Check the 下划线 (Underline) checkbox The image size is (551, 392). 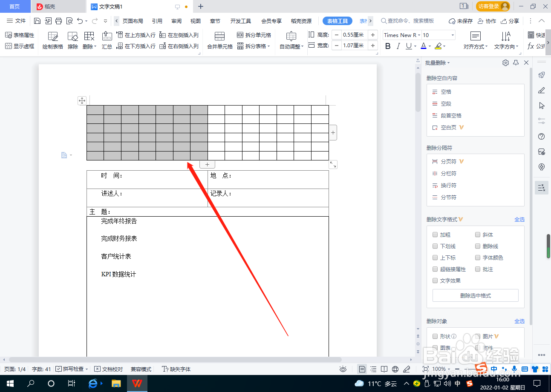(x=435, y=246)
